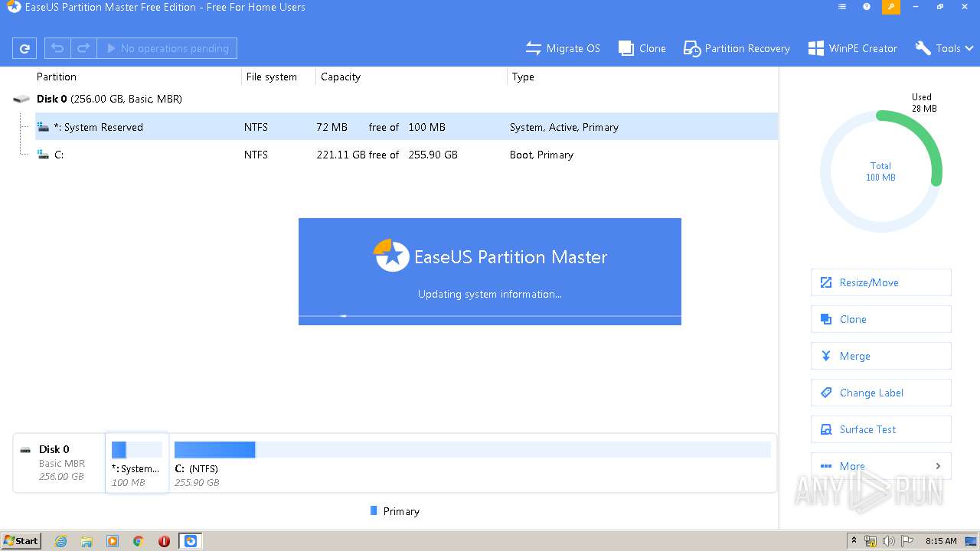Image resolution: width=980 pixels, height=551 pixels.
Task: Click the orange key activation icon
Action: 891,7
